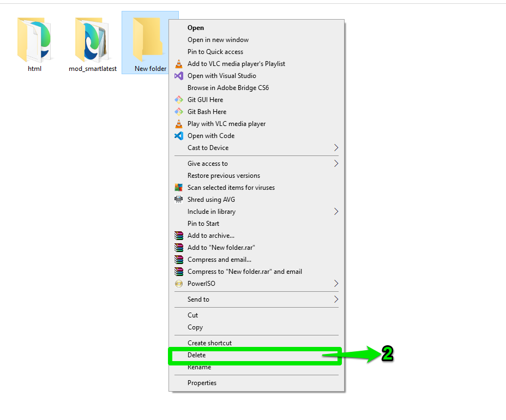
Task: Click PowerISO disc icon in menu
Action: 178,284
